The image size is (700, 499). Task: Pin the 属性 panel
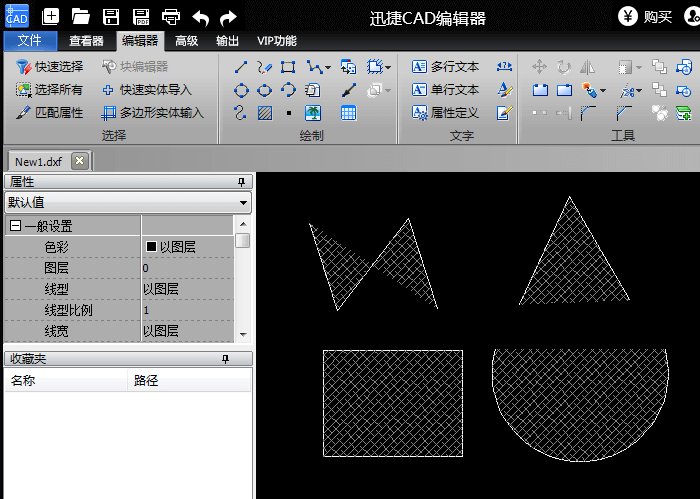241,182
